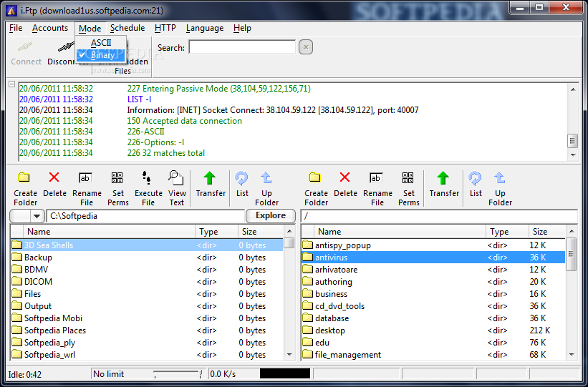Click the remote pane Up Folder icon
The image size is (588, 387).
coord(499,177)
